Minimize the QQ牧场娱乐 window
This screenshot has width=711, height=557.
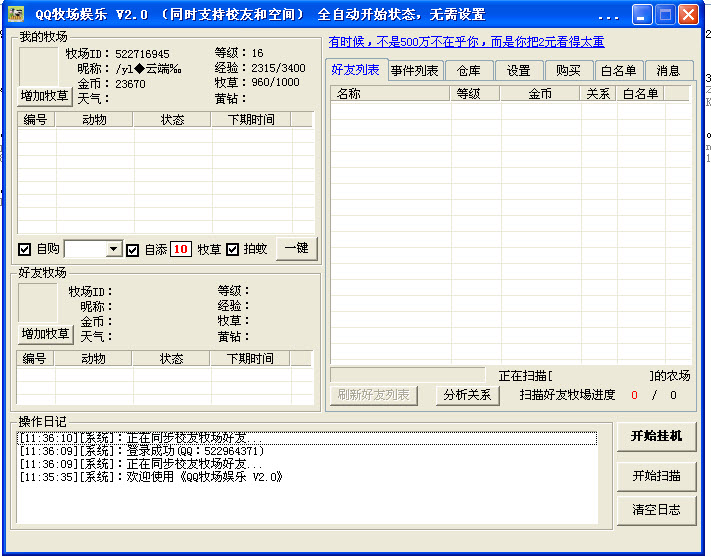[642, 15]
